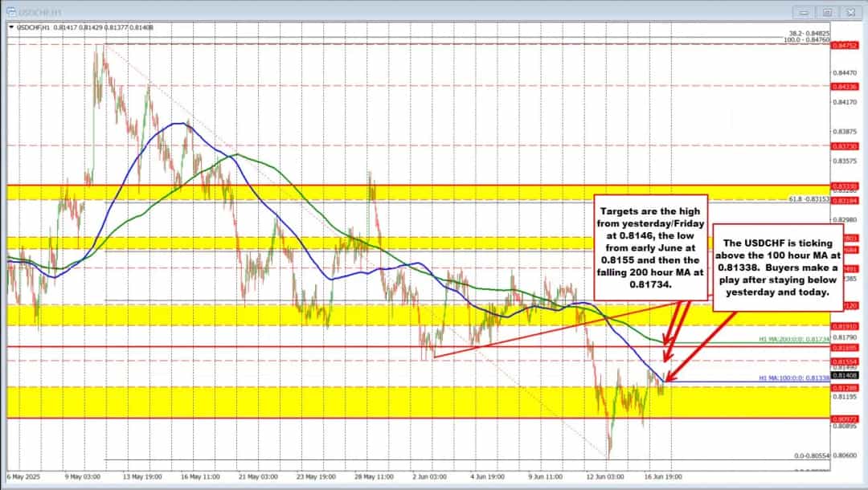This screenshot has height=490, width=868.
Task: Expand the triangle arrow beside USDCHF,H1
Action: 10,27
